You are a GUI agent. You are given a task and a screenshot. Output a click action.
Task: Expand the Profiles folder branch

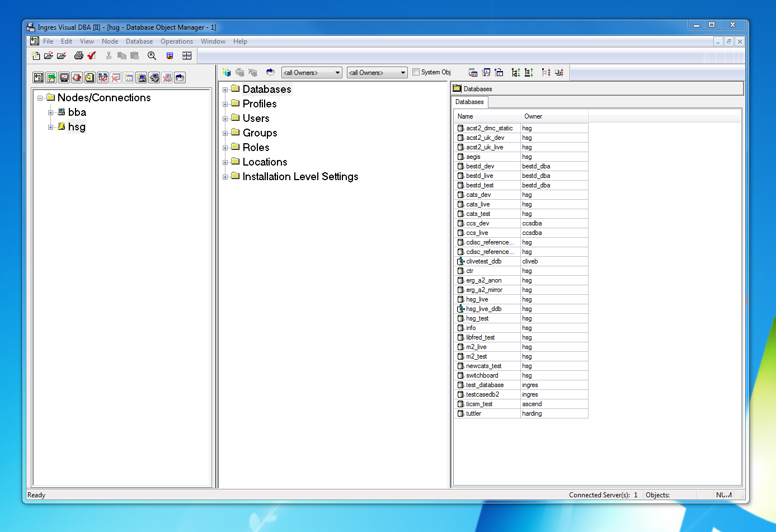point(225,104)
